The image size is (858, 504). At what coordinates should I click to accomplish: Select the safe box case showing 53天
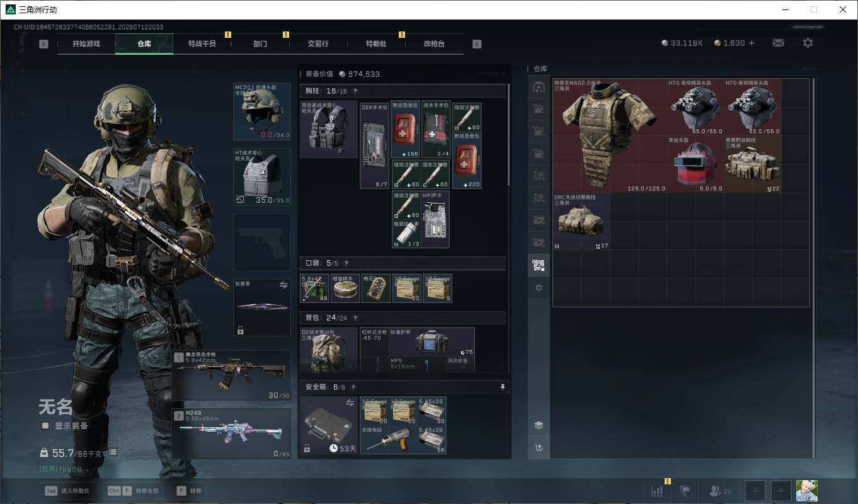(x=329, y=425)
